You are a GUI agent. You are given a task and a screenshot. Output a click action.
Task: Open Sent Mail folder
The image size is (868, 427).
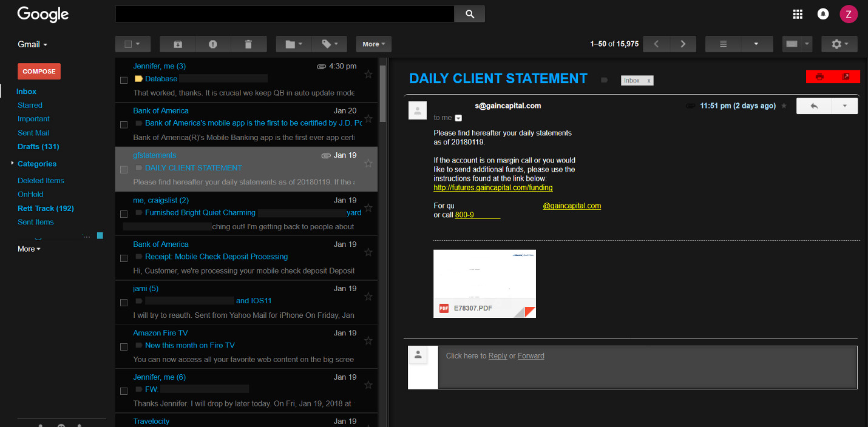point(33,133)
